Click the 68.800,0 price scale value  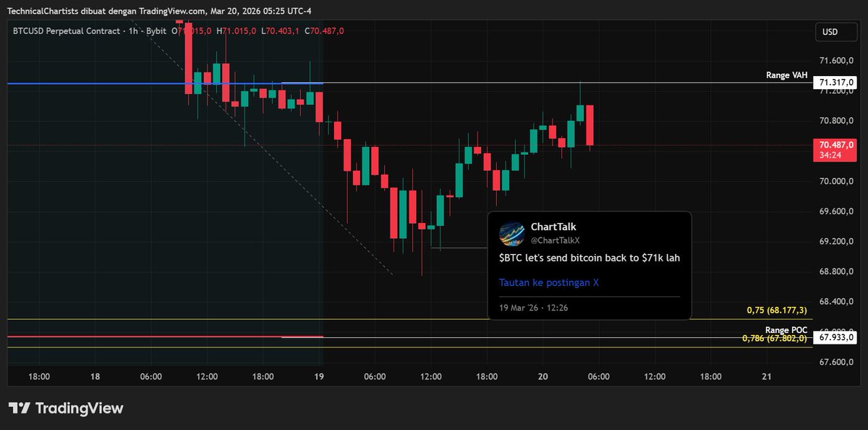tap(838, 271)
